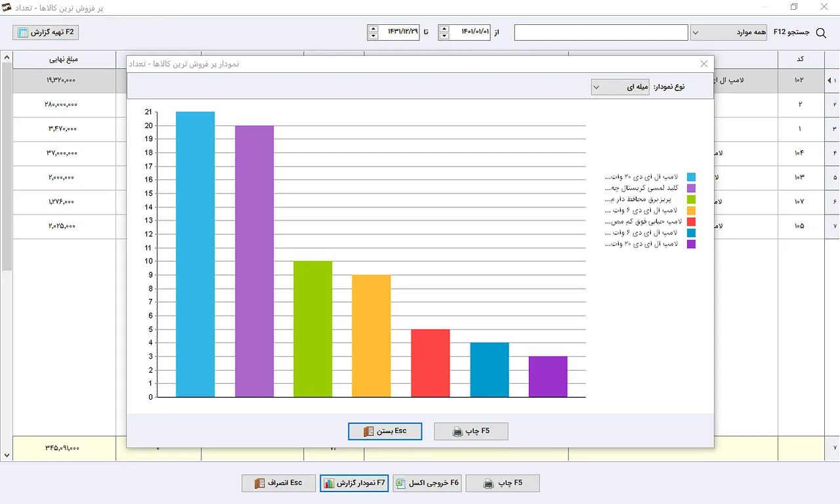Click the مبلغ نهایی column header

[64, 59]
